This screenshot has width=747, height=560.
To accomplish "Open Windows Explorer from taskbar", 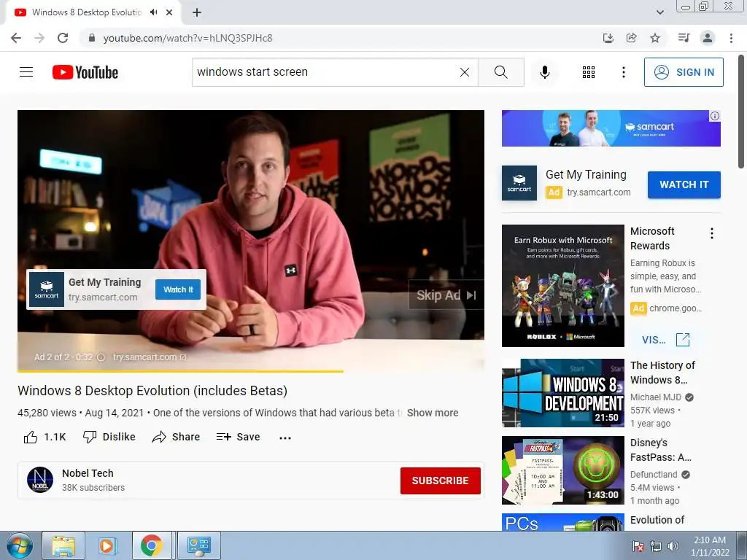I will (63, 545).
